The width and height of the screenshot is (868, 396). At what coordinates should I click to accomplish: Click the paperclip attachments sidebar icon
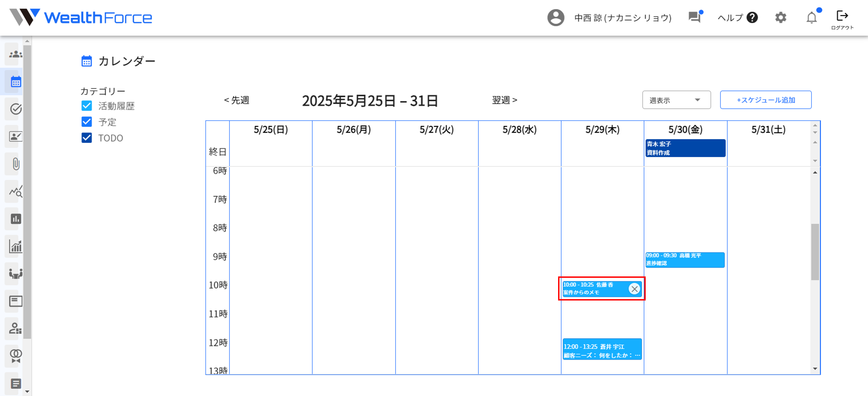pos(16,164)
